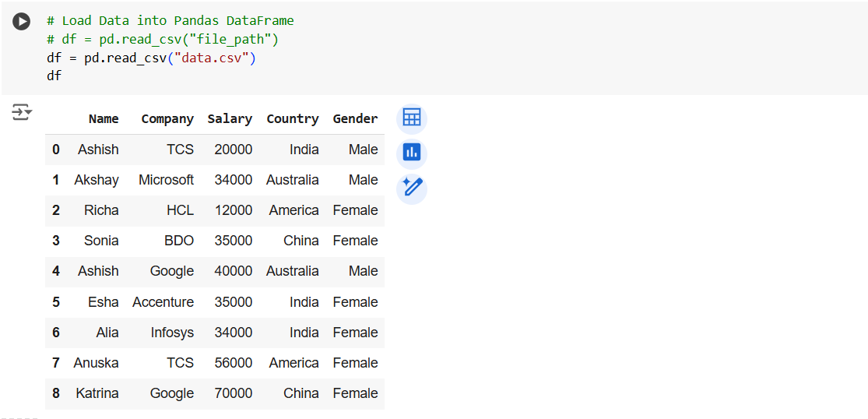Click row index 0 in the table
This screenshot has height=419, width=868.
(x=56, y=150)
